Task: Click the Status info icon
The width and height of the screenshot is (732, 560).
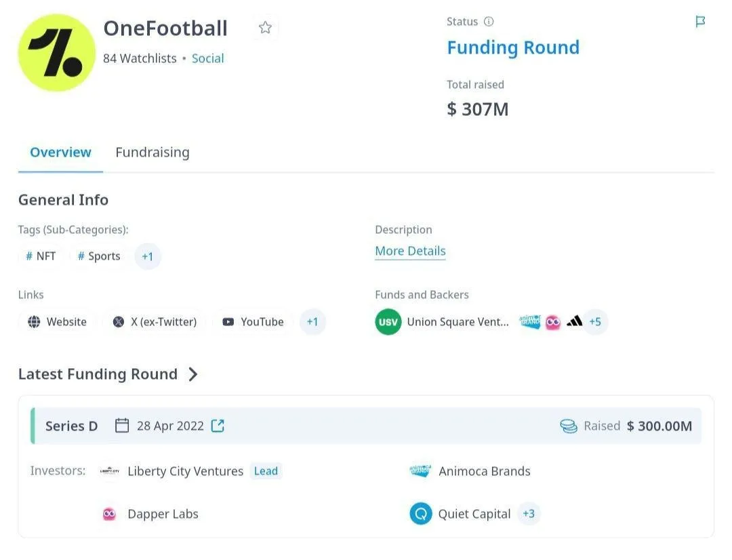Action: [489, 22]
